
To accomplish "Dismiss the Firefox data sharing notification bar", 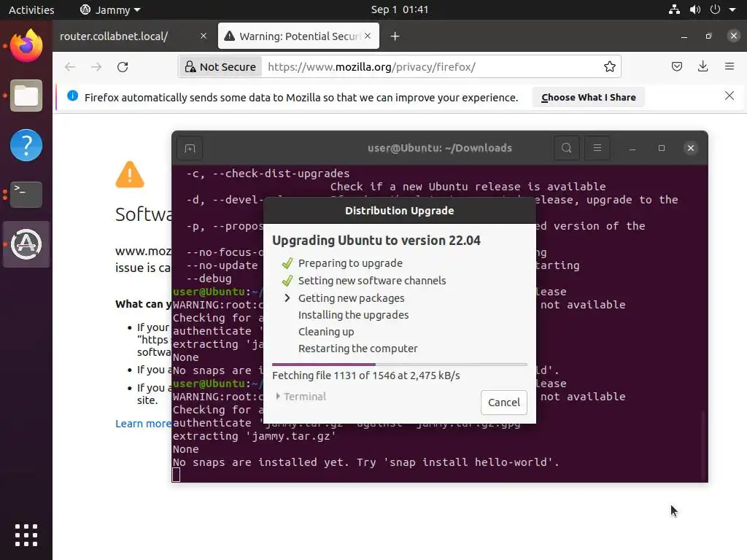I will point(729,96).
